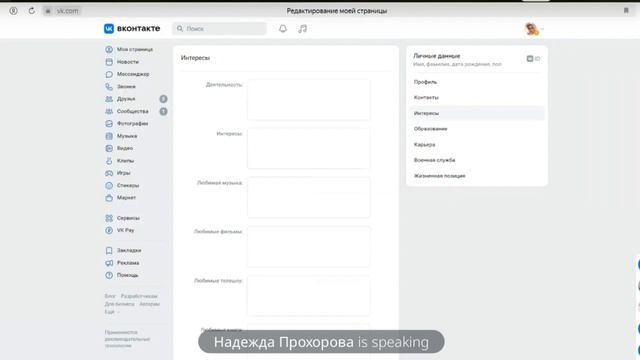Open VK Pay icon
Viewport: 640px width, 360px height.
point(109,230)
